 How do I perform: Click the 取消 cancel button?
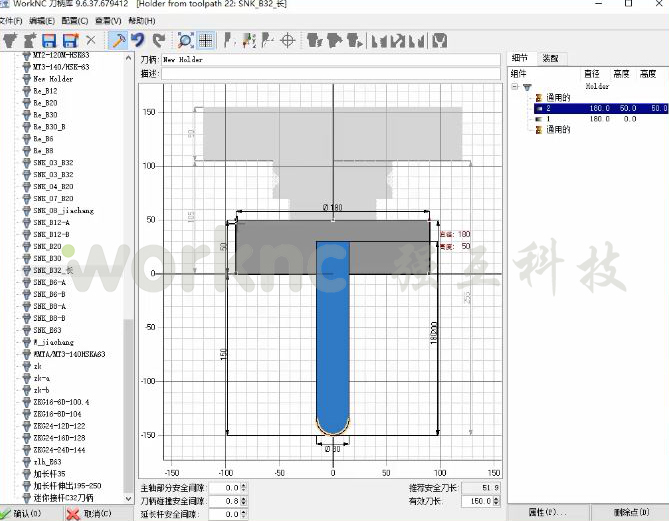(88, 514)
